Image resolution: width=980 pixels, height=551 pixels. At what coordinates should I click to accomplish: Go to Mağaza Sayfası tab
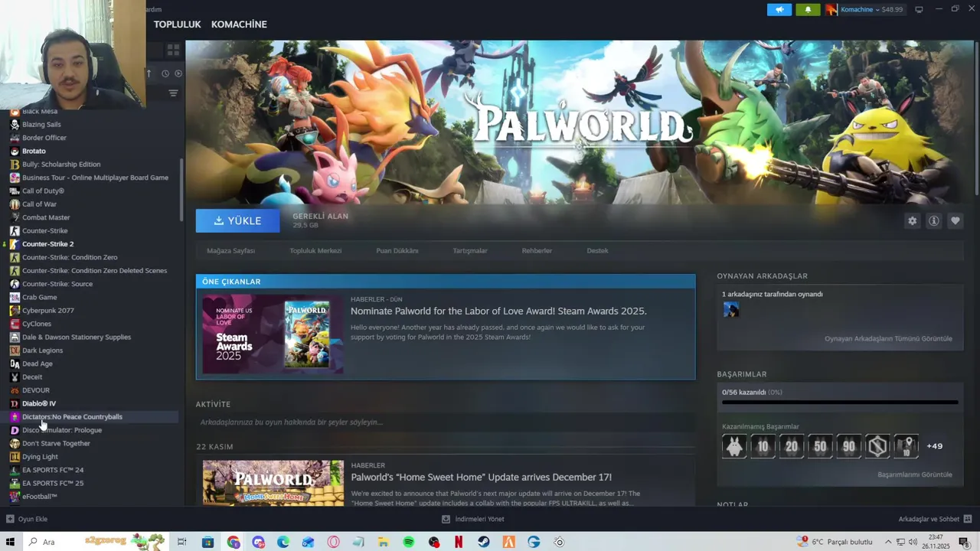click(230, 250)
